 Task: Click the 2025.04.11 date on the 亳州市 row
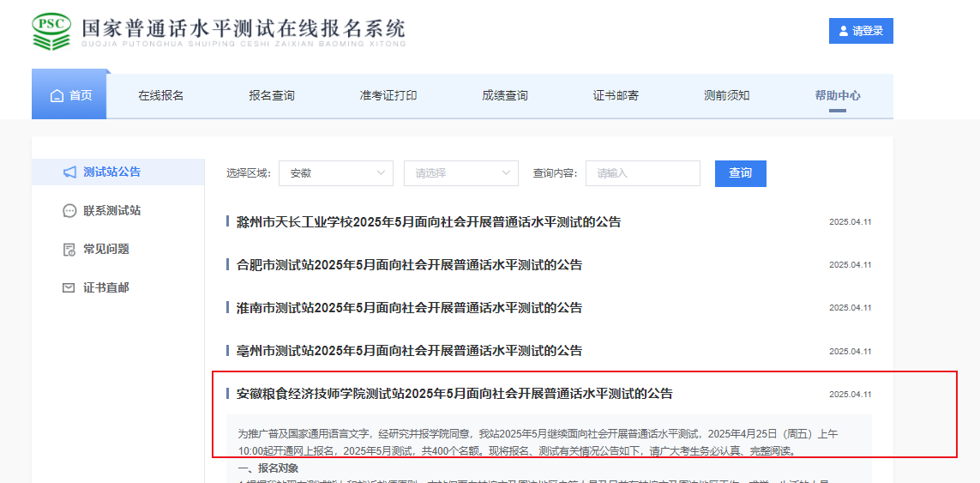(x=850, y=351)
